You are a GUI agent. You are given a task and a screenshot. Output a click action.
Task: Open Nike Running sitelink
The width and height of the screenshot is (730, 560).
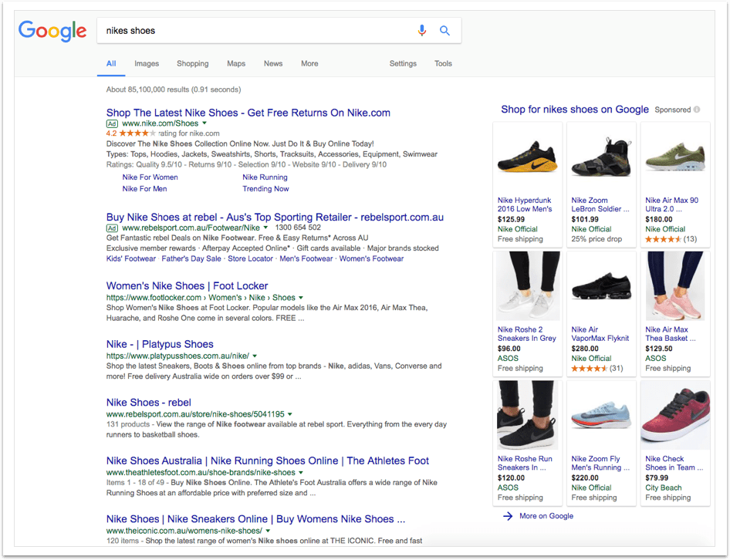(x=265, y=177)
